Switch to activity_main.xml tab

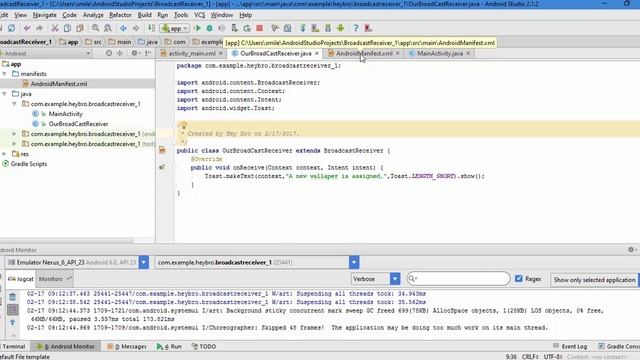[x=192, y=53]
